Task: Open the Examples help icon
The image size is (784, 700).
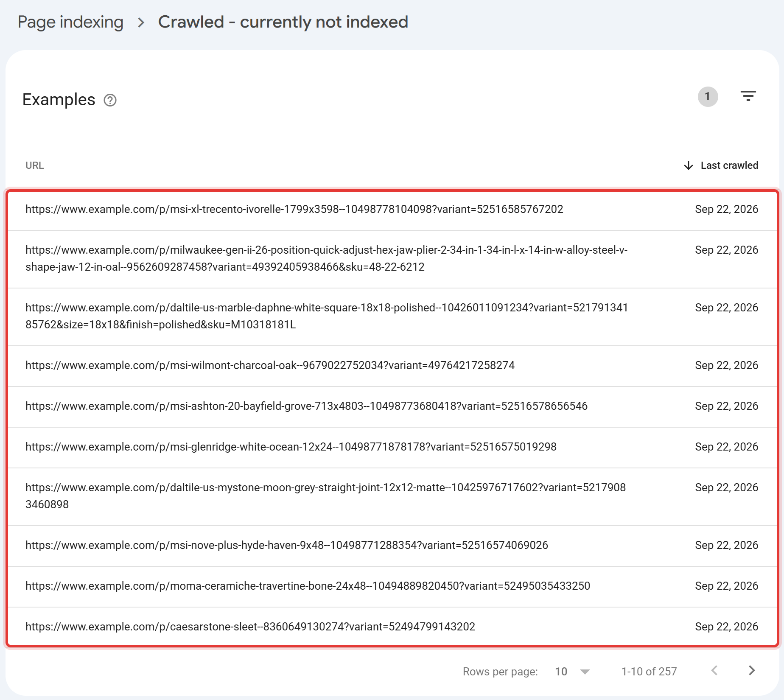Action: [110, 100]
